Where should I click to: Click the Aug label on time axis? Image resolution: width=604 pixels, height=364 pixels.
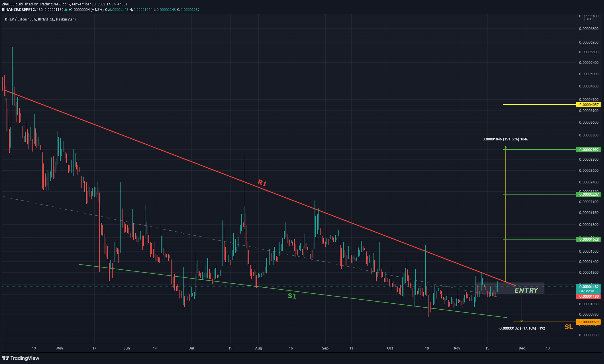click(258, 348)
